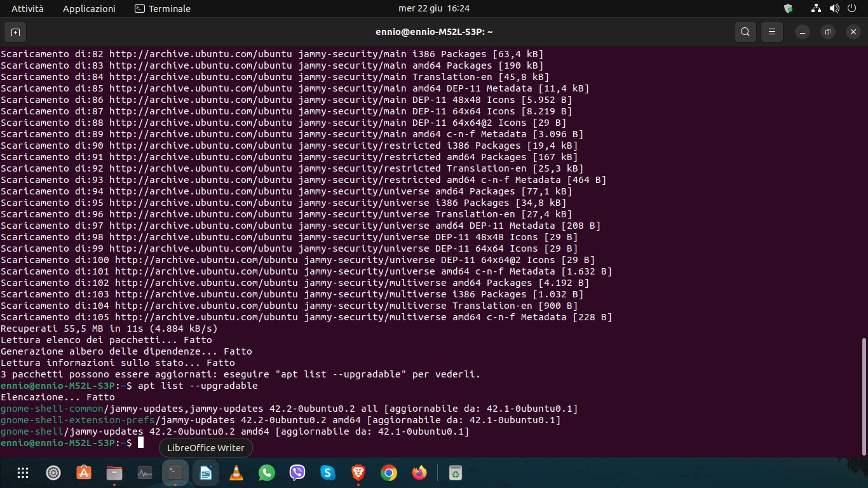Open the Trash in the dock
The width and height of the screenshot is (868, 488).
click(x=455, y=473)
